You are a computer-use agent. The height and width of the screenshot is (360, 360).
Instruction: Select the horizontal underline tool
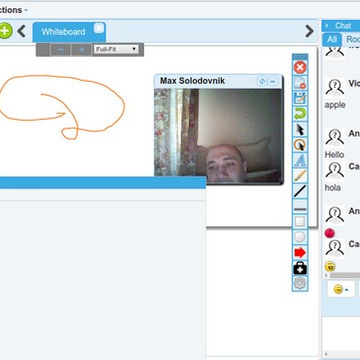[300, 208]
